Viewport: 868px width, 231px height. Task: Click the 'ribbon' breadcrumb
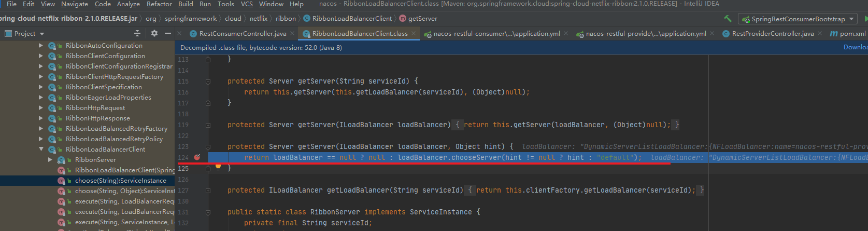pyautogui.click(x=286, y=18)
